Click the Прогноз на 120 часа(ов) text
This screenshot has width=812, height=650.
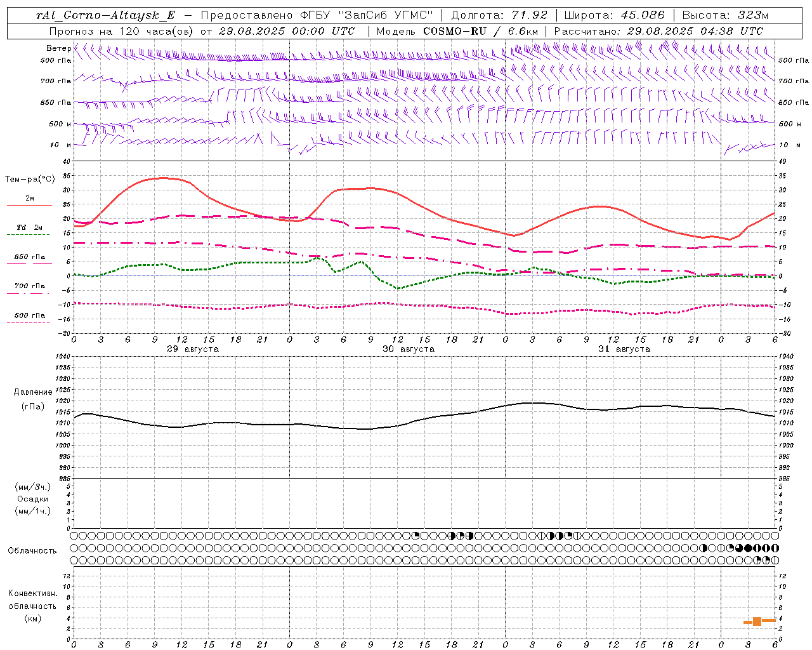122,31
